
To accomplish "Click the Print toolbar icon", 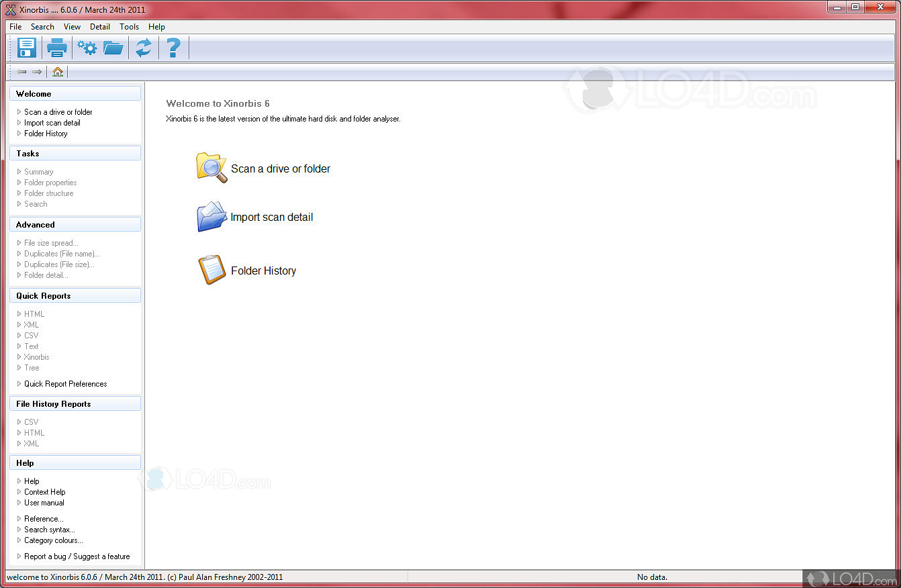I will [x=57, y=48].
